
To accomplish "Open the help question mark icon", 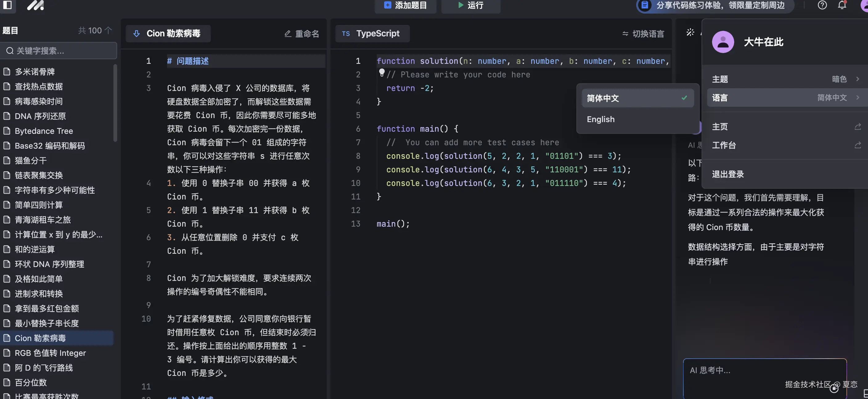I will tap(822, 5).
